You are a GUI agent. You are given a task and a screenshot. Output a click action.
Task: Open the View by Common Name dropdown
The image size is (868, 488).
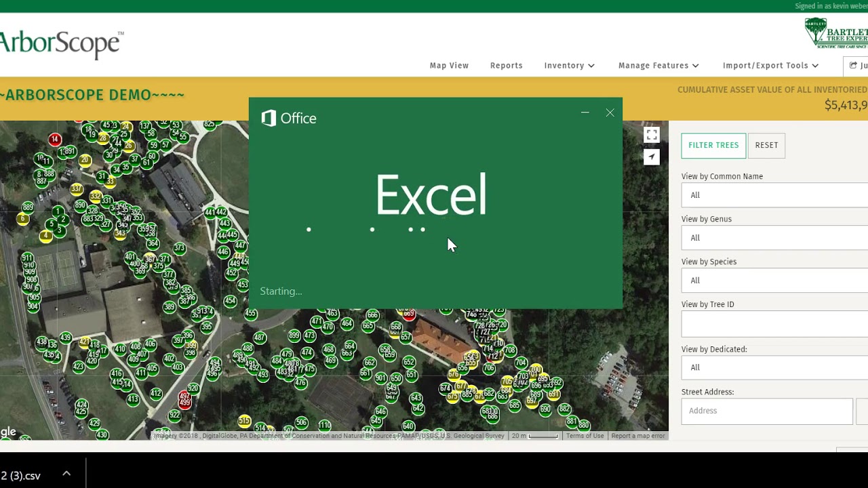tap(774, 195)
